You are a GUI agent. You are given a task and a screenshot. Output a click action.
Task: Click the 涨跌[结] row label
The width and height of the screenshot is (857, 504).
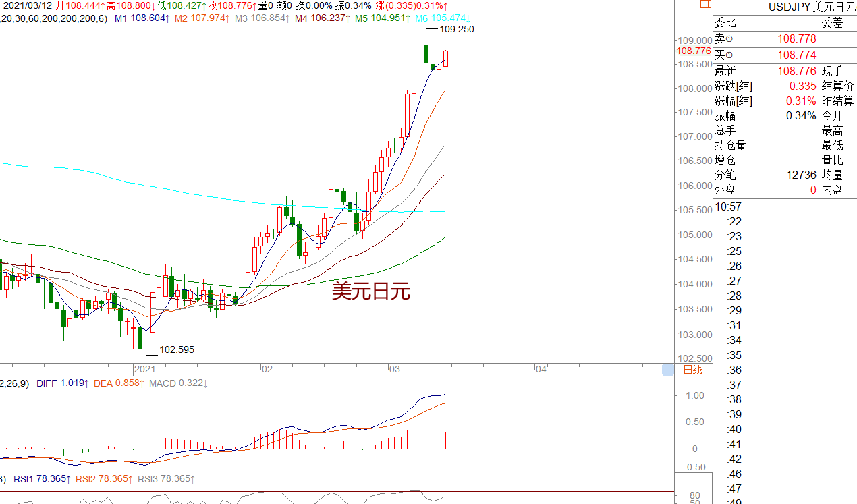(734, 86)
